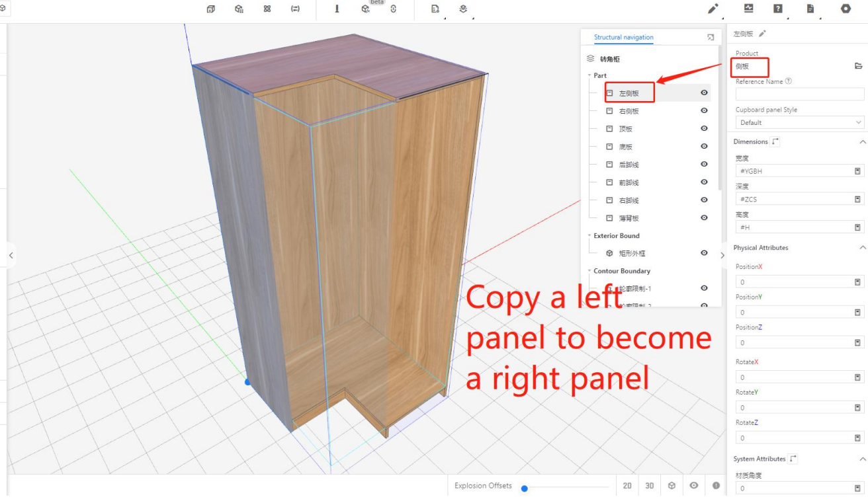This screenshot has width=868, height=501.
Task: Open calculator for RotateY field
Action: (x=857, y=408)
